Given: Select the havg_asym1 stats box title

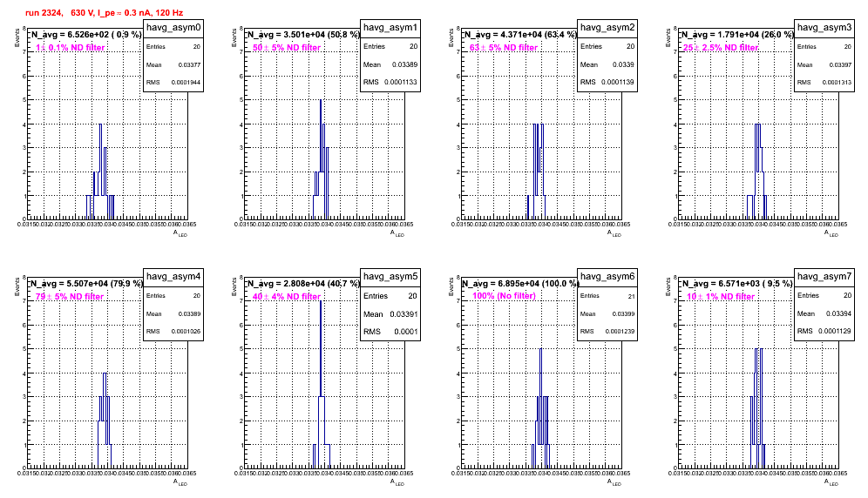Looking at the screenshot, I should pyautogui.click(x=390, y=28).
